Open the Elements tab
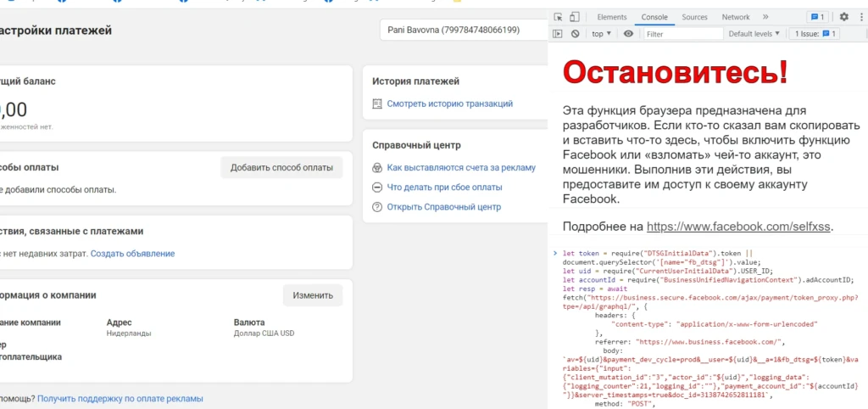 (x=612, y=17)
